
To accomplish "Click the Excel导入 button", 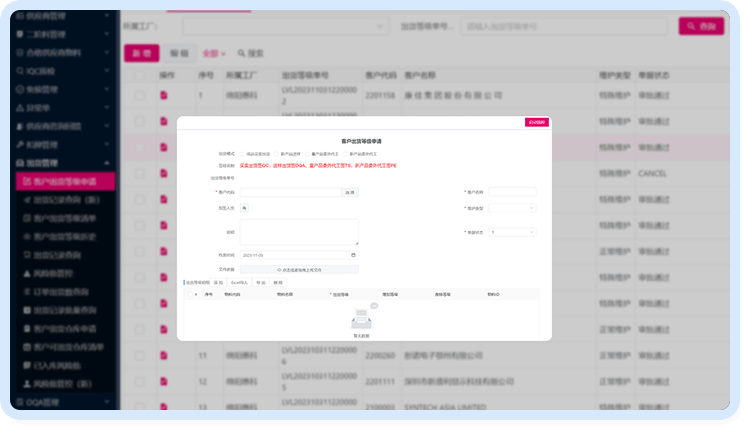I will click(239, 283).
